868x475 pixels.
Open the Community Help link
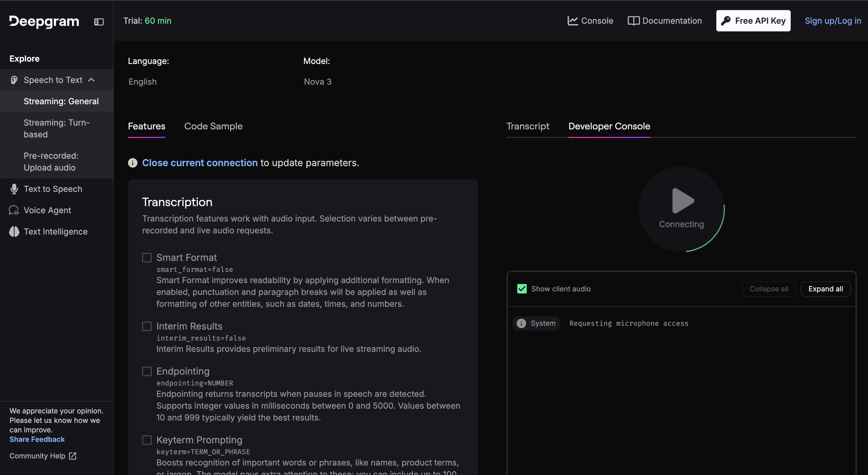(43, 456)
